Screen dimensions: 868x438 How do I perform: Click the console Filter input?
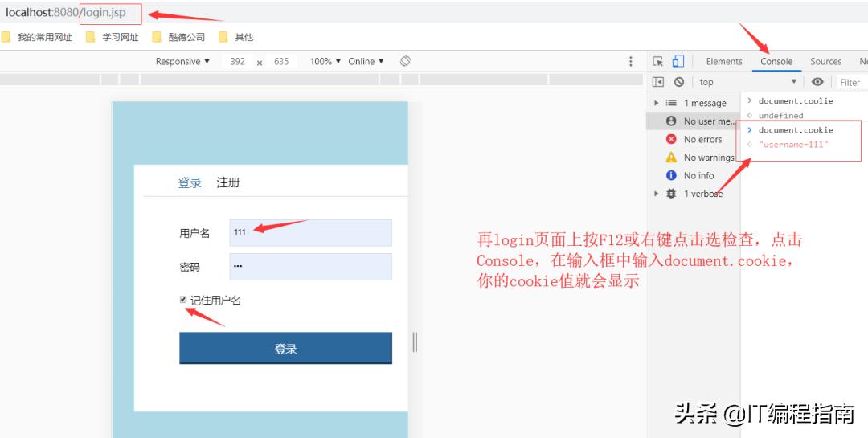pos(851,82)
